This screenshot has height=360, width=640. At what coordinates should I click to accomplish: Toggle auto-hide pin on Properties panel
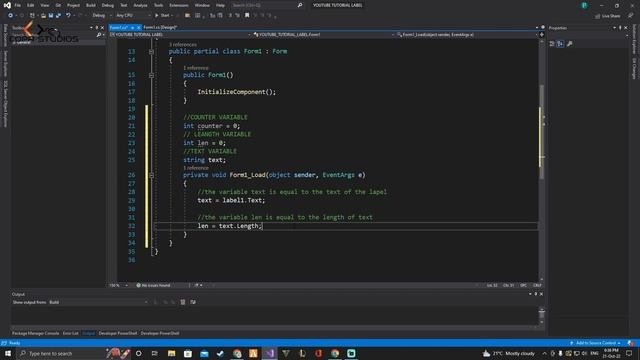coord(620,28)
